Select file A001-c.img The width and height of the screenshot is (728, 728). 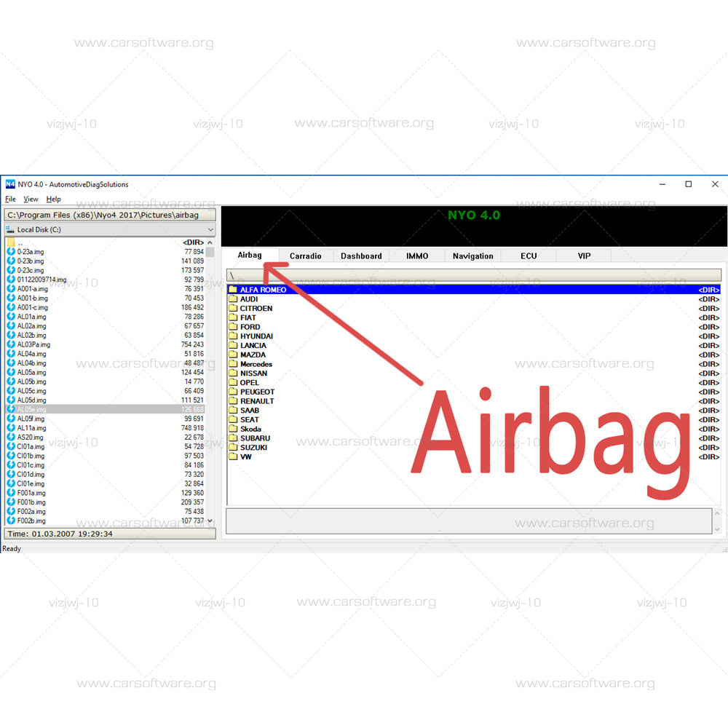coord(106,307)
